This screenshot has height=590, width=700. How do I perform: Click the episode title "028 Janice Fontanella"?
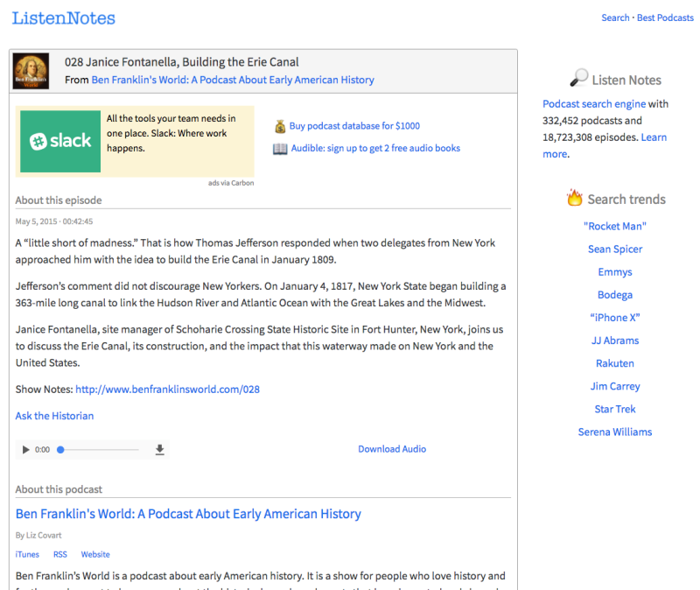[182, 62]
